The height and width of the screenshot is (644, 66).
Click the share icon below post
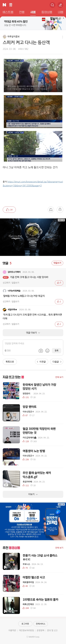click(60, 210)
